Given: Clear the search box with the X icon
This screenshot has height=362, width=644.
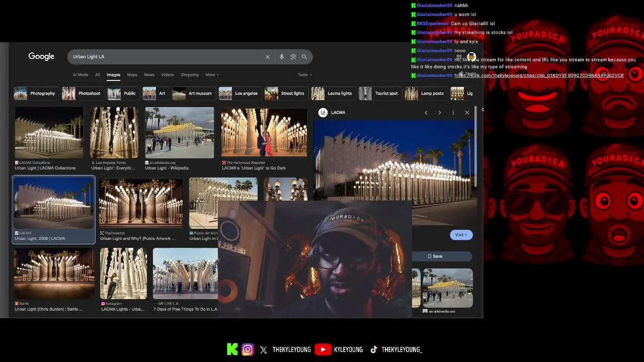Looking at the screenshot, I should 268,57.
